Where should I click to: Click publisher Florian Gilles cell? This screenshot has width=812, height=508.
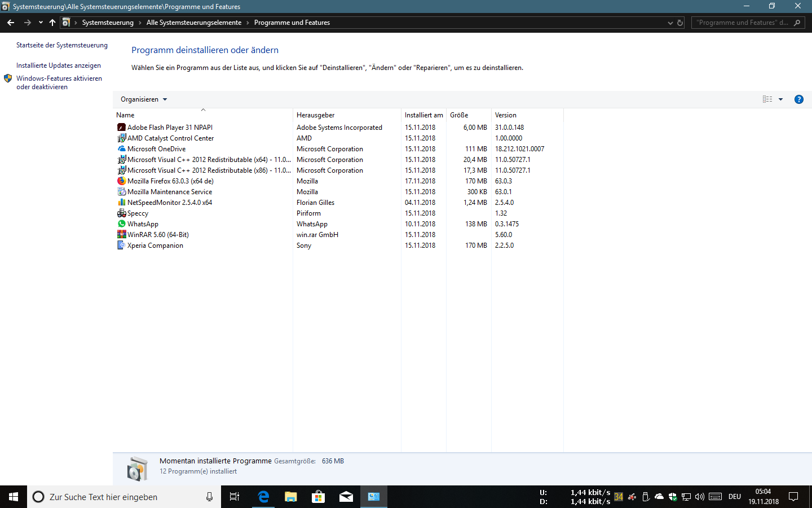[316, 203]
